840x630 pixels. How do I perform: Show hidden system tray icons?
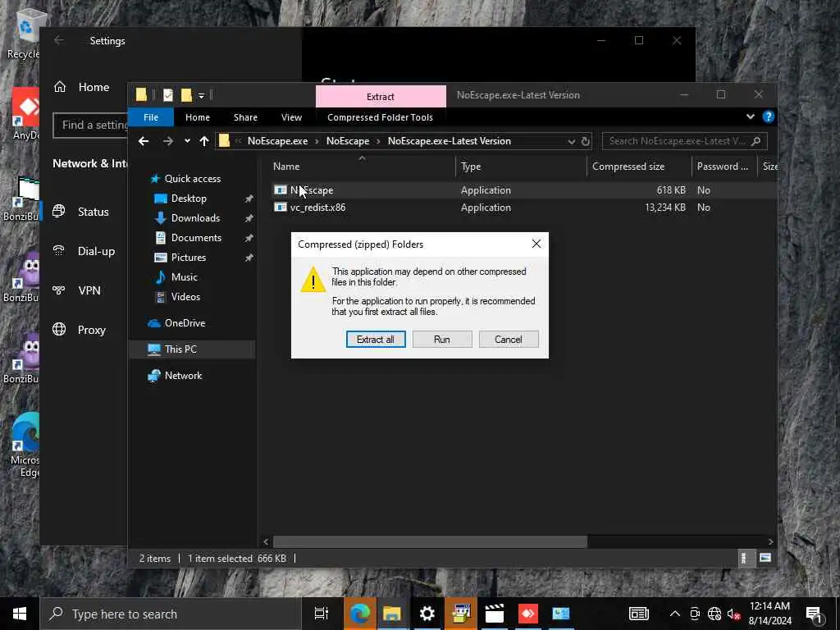click(x=675, y=614)
